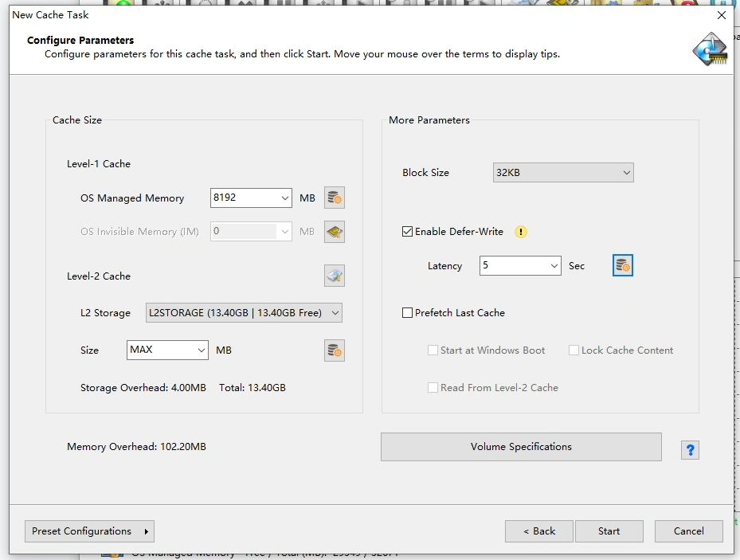The height and width of the screenshot is (560, 740).
Task: Click the Level-2 Cache heading icon
Action: pyautogui.click(x=335, y=276)
